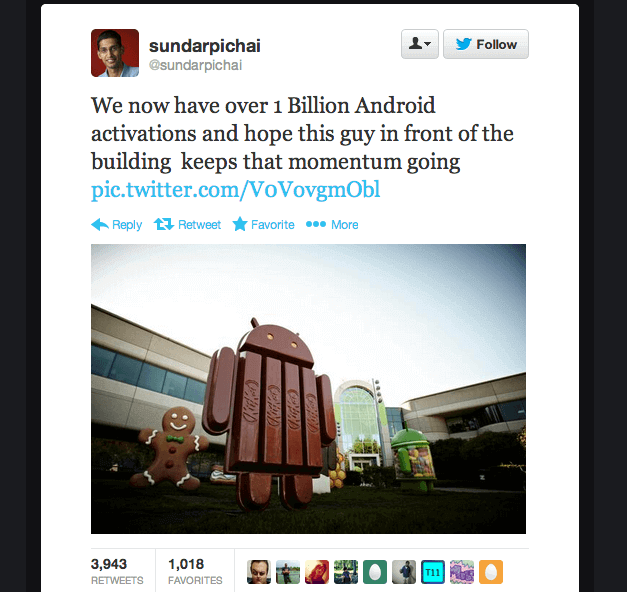Click the cyan T11 avatar
The image size is (627, 592).
click(433, 572)
